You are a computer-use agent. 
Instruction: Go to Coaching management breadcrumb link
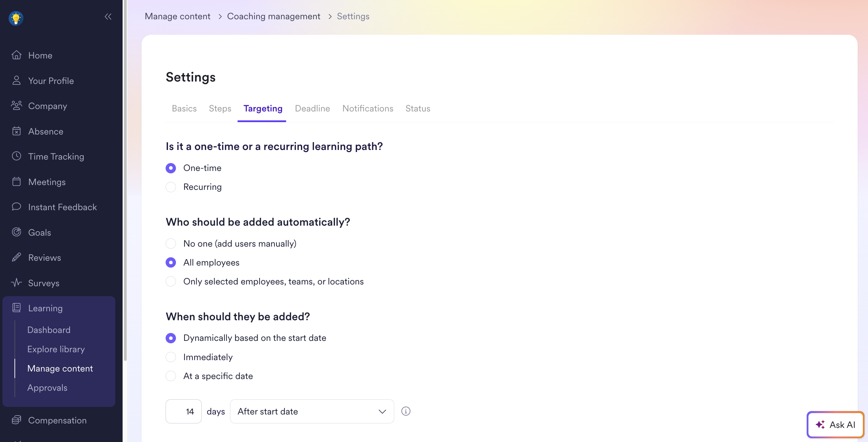[274, 17]
